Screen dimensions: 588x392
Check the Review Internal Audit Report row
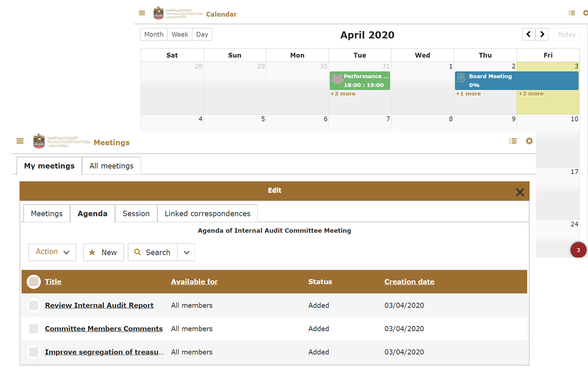coord(33,305)
